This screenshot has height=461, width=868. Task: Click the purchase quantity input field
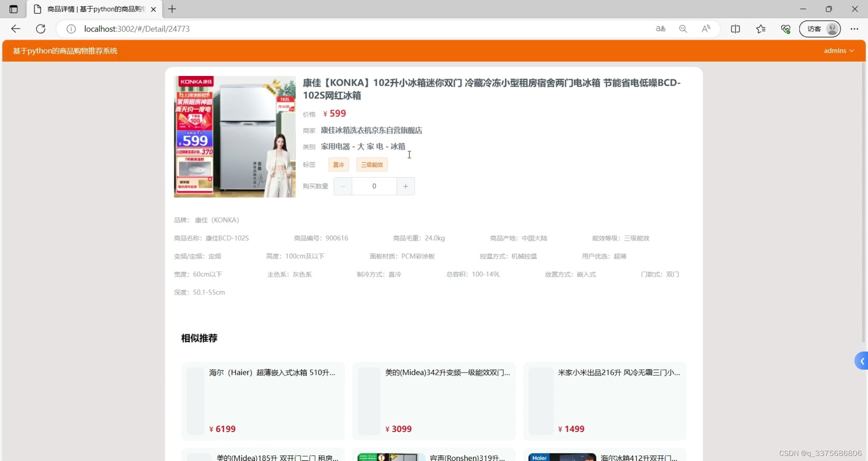pyautogui.click(x=374, y=186)
